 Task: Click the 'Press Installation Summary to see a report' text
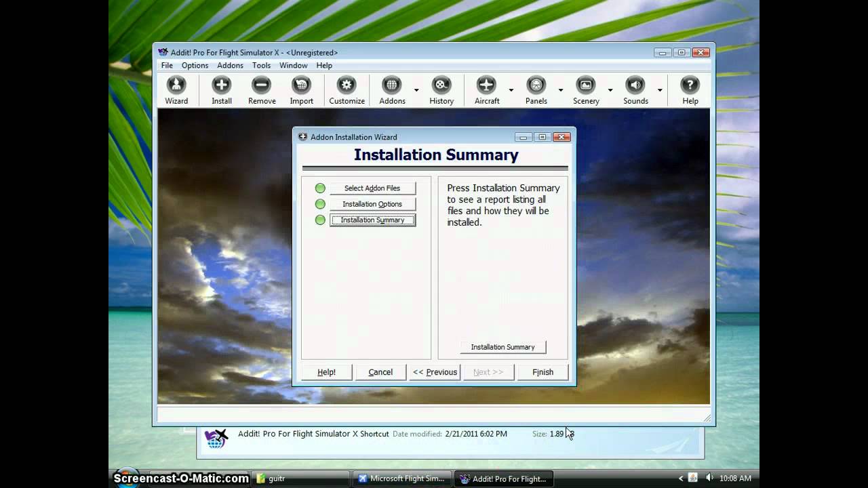click(503, 205)
